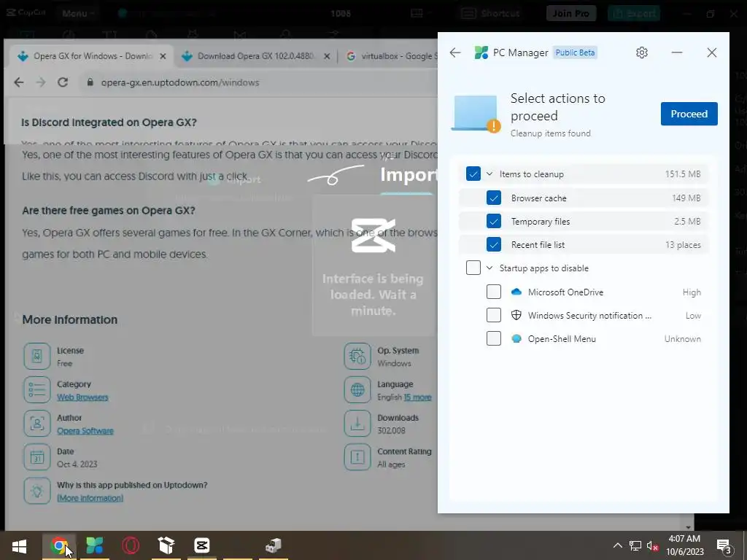Click the Category list icon
This screenshot has height=560, width=747.
point(36,390)
